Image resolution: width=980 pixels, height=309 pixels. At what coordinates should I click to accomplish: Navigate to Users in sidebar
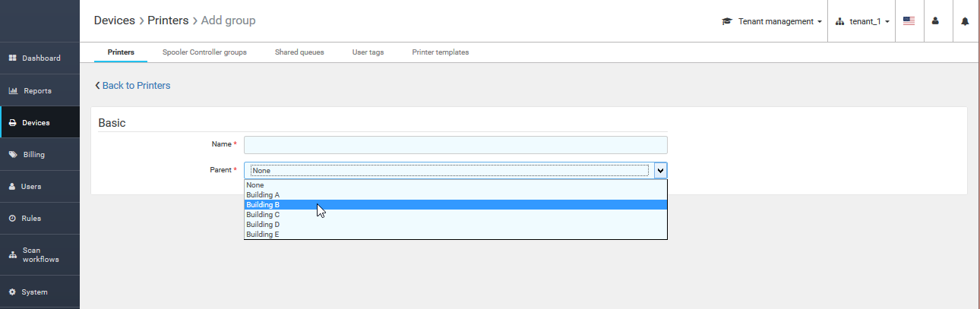click(31, 186)
